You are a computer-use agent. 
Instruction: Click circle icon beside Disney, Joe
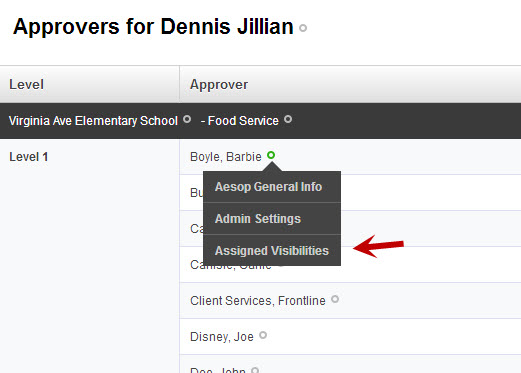point(263,335)
